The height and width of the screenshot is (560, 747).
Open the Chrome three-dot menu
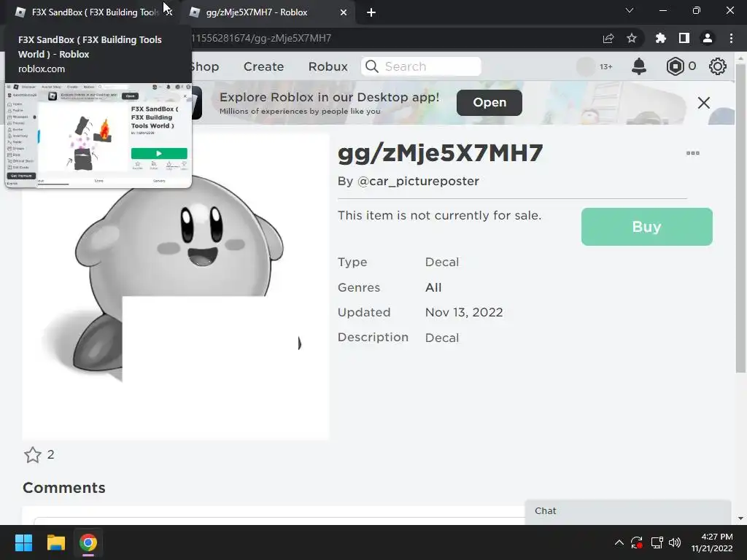(731, 38)
